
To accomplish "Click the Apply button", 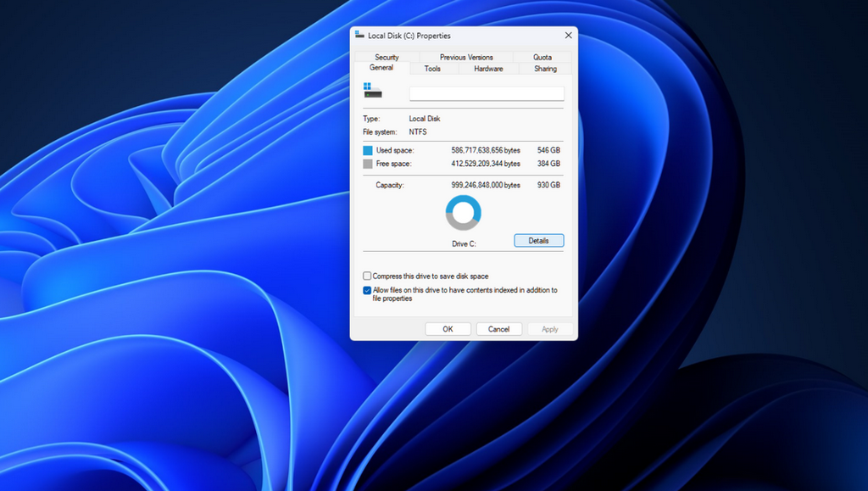I will pos(549,329).
